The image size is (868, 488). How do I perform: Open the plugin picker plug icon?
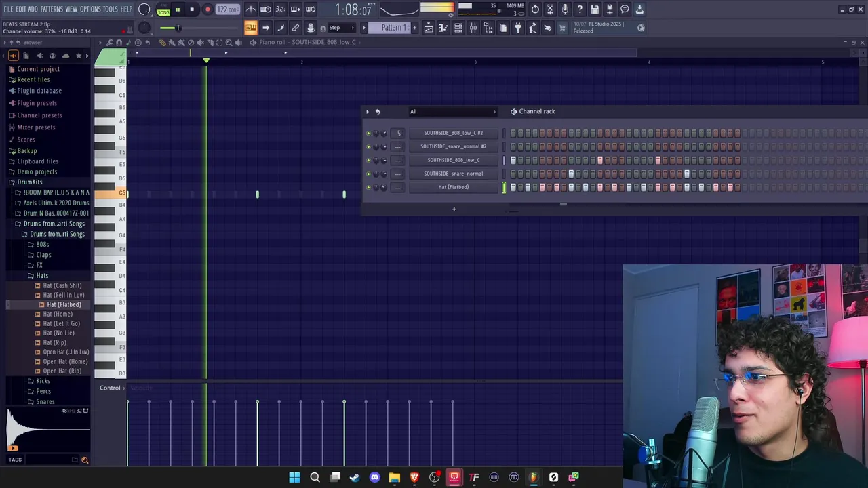point(518,28)
